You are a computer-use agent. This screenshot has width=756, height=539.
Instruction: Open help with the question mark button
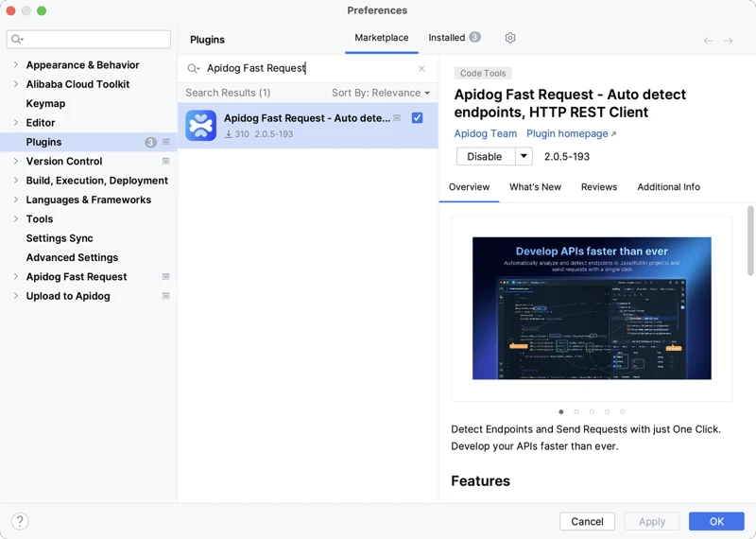[20, 521]
